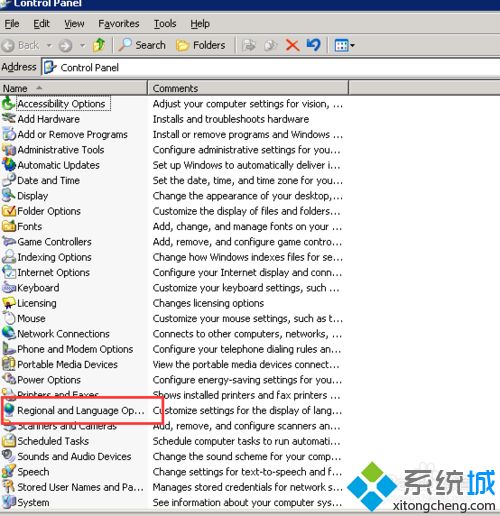The width and height of the screenshot is (500, 516).
Task: Open the Administrative Tools icon
Action: pos(8,150)
